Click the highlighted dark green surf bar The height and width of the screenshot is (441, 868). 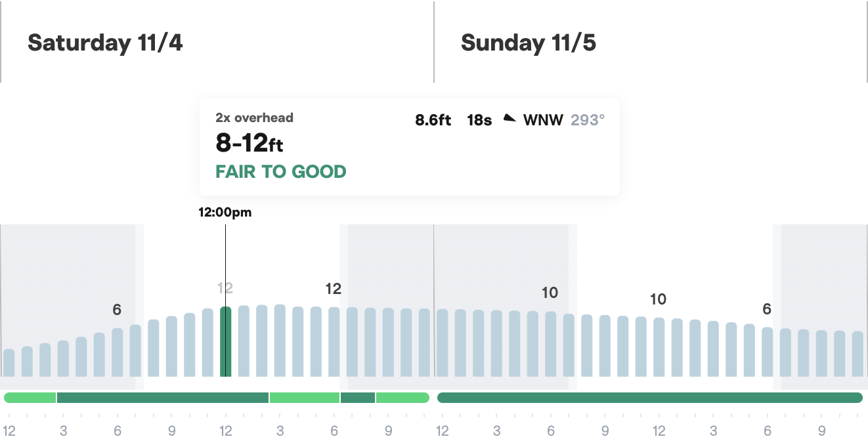225,341
